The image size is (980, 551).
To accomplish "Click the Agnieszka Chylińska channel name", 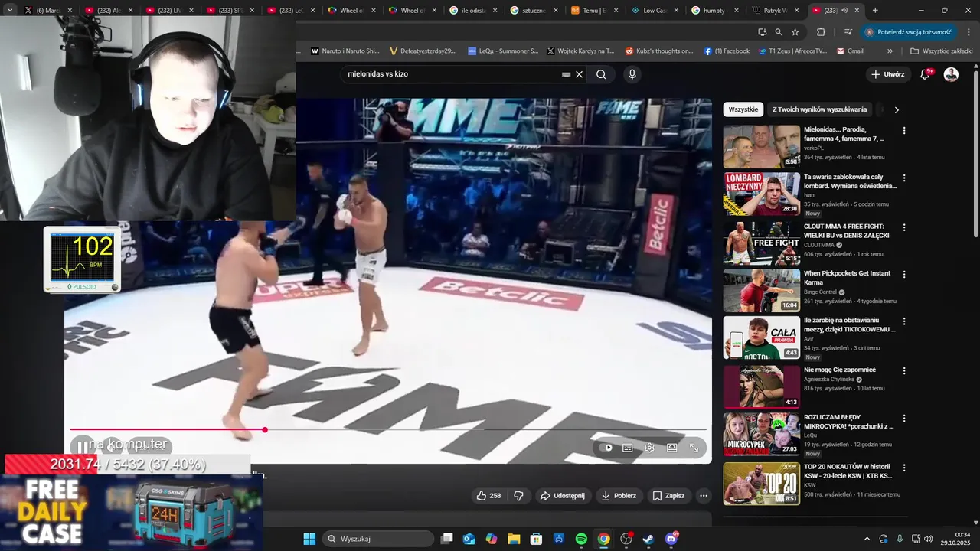I will click(829, 380).
